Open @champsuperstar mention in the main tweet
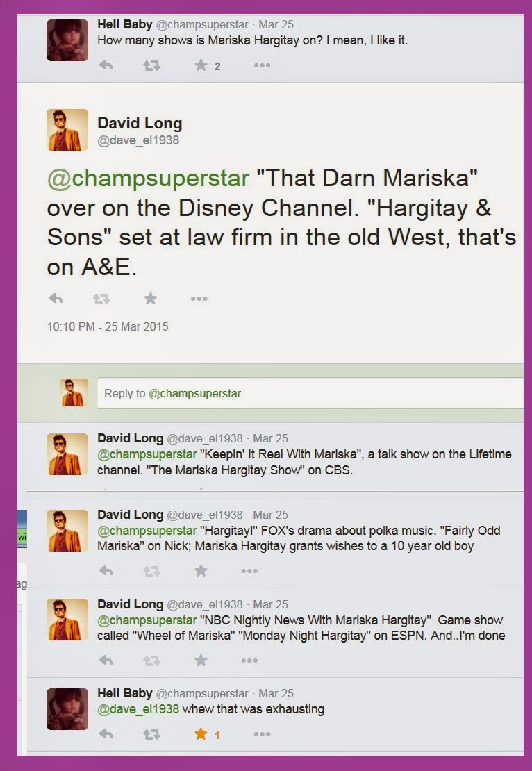532x771 pixels. 148,178
